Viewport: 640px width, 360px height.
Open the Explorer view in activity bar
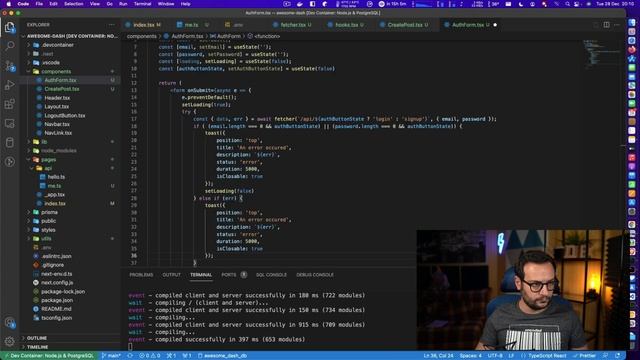point(10,27)
